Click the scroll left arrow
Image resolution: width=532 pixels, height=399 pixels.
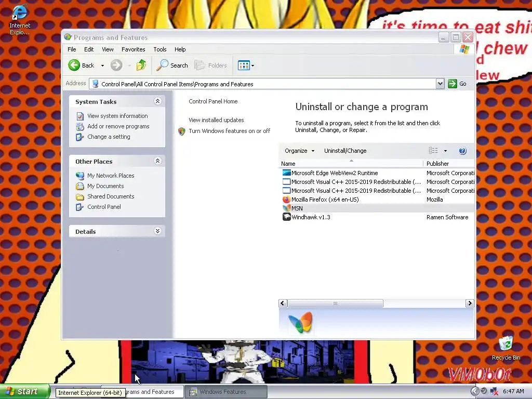point(283,303)
